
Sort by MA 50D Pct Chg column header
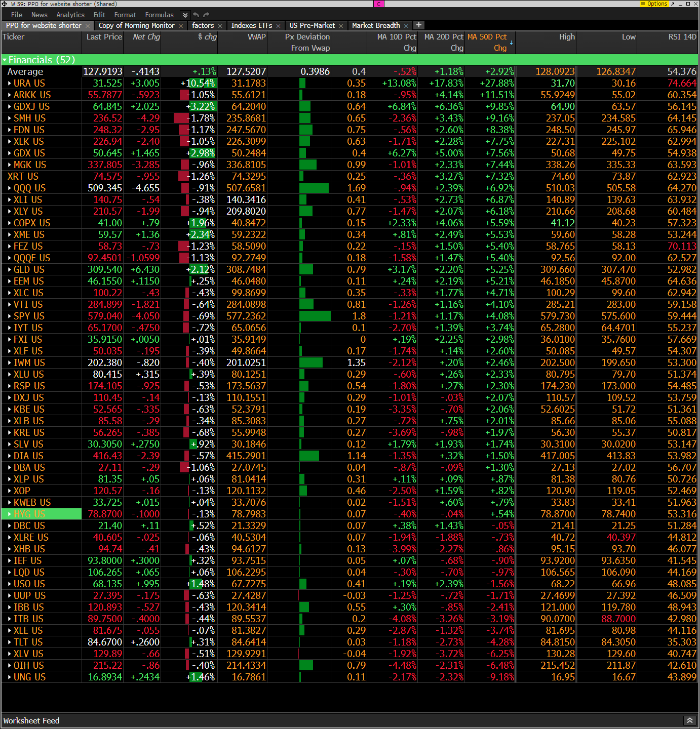[x=490, y=43]
